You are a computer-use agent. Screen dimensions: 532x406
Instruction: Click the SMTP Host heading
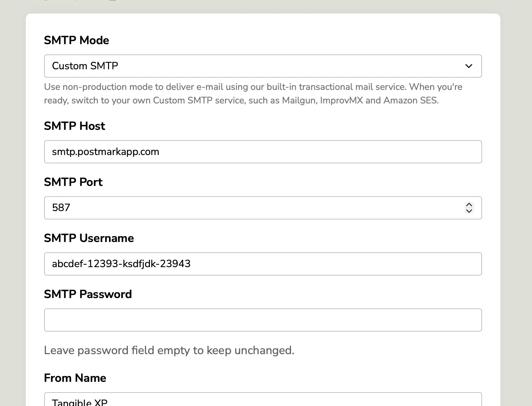[74, 126]
